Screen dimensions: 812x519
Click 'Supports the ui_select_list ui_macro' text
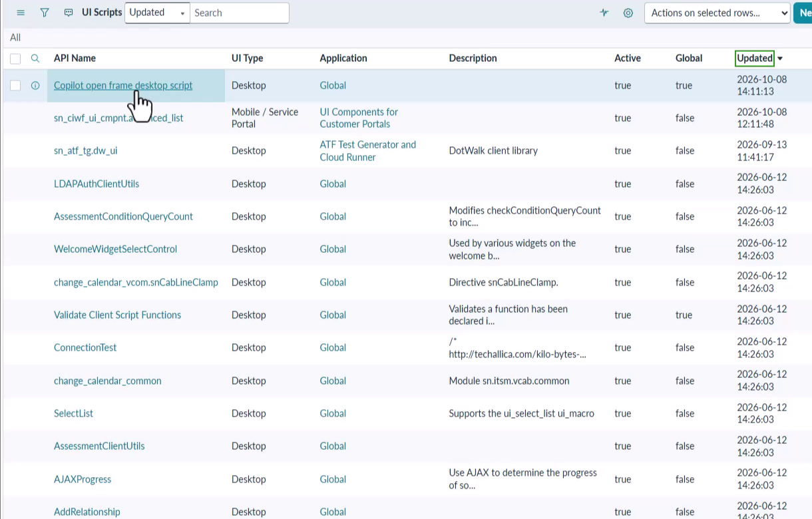[x=521, y=413]
